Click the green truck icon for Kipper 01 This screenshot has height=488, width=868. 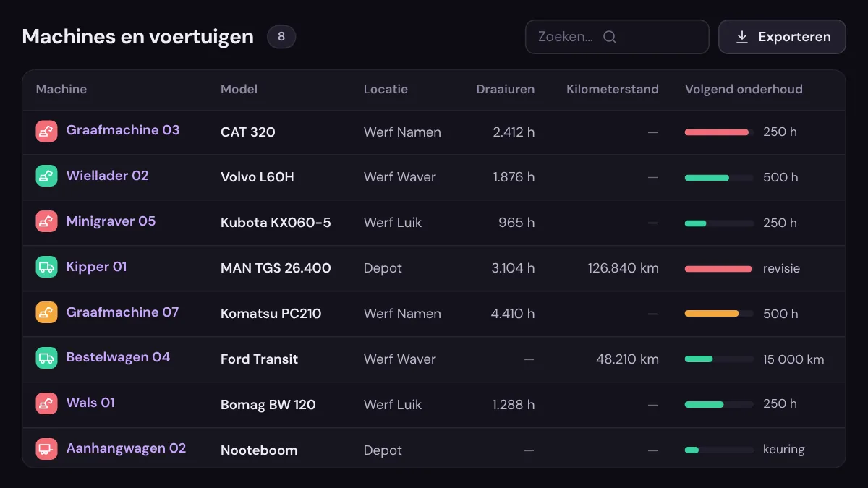tap(46, 267)
